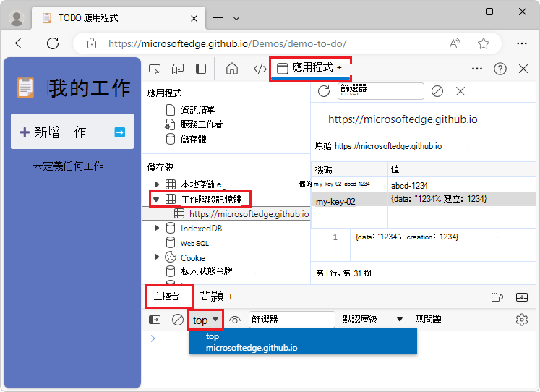
Task: Select Cookie tree item
Action: click(x=193, y=258)
